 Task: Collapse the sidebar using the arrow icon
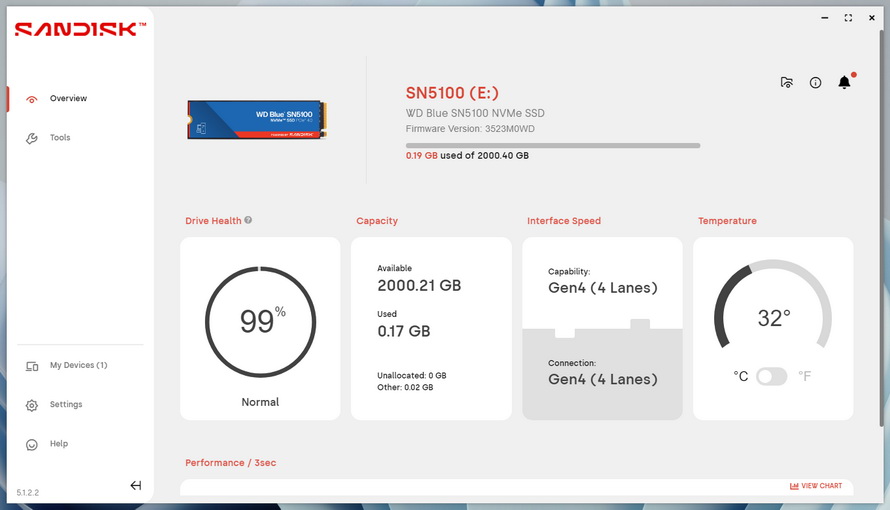point(135,486)
